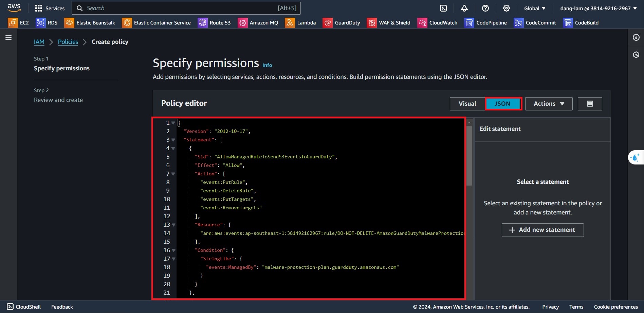The width and height of the screenshot is (644, 313).
Task: Open the CloudShell icon in top navigation
Action: point(443,8)
